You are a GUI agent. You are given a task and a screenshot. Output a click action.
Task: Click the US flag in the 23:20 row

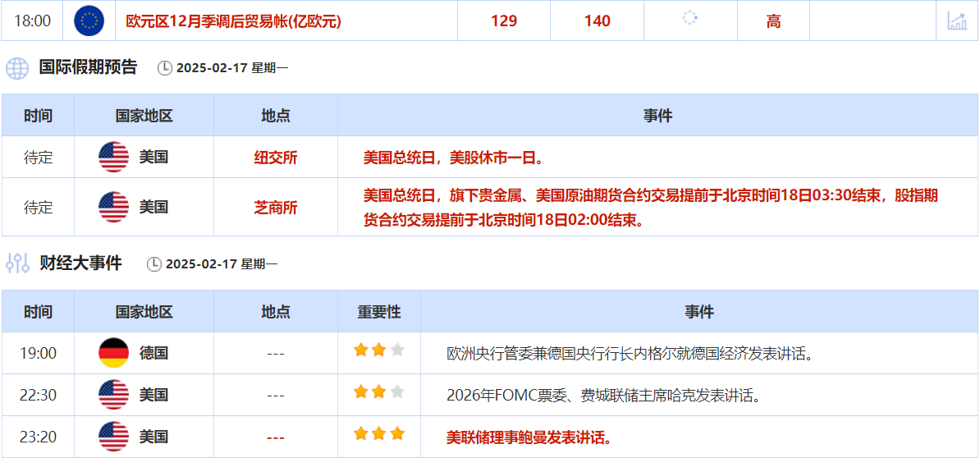click(114, 436)
